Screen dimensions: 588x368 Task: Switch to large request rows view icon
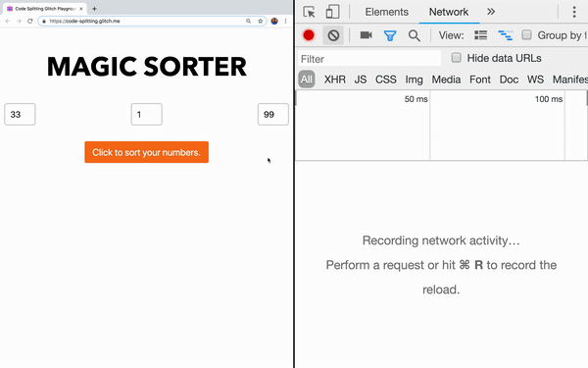point(481,35)
